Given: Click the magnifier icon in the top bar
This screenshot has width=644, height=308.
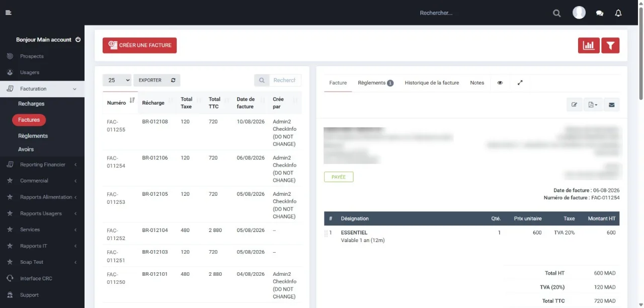Looking at the screenshot, I should tap(556, 13).
